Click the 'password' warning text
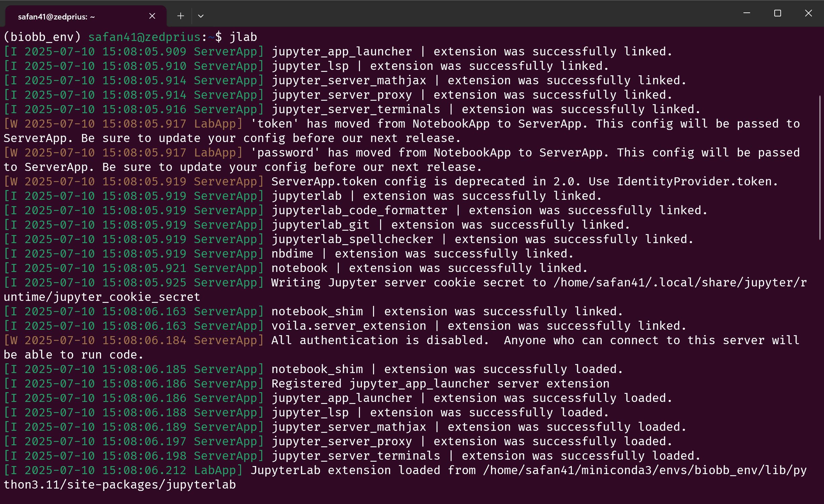824x504 pixels. click(285, 153)
